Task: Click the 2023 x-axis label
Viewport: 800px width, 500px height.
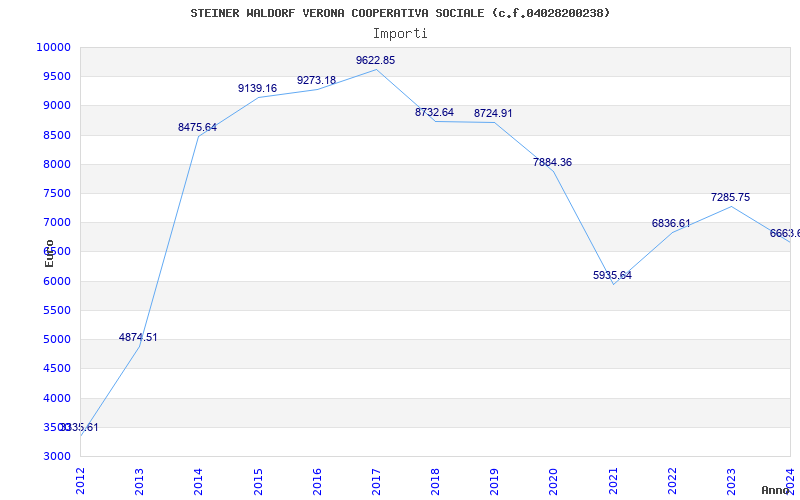Action: (731, 481)
